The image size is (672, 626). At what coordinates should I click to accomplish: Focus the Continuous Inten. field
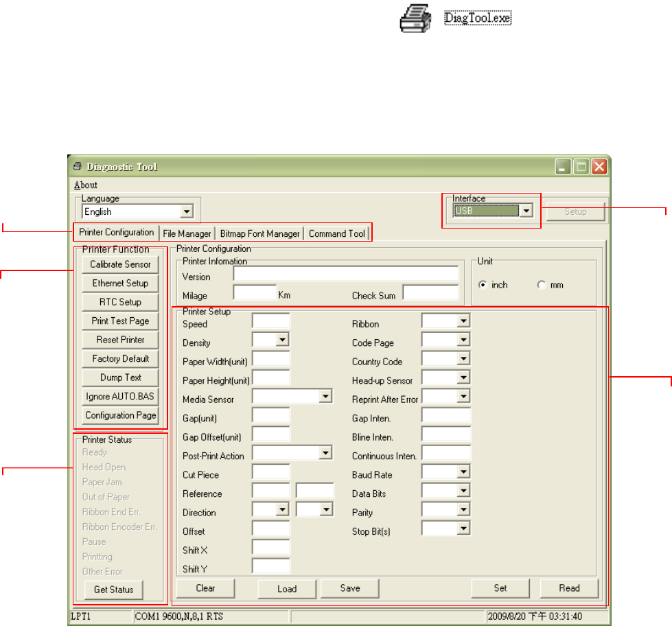(x=446, y=453)
